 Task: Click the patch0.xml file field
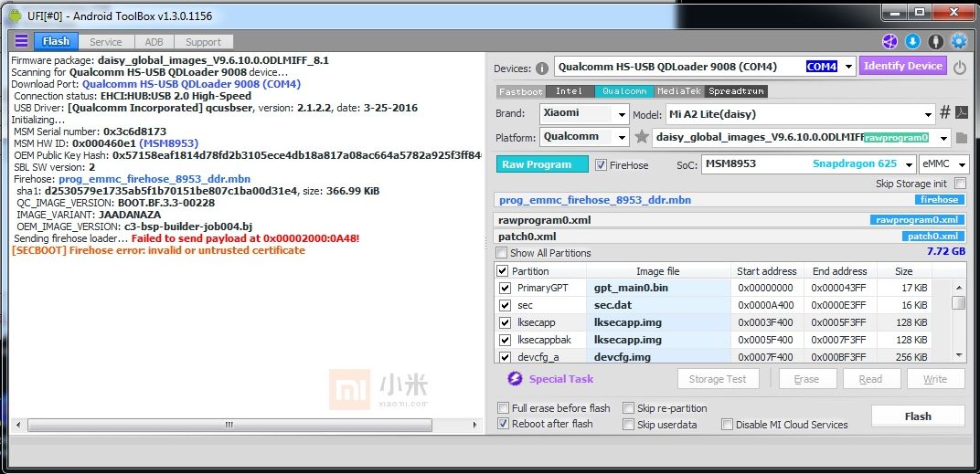click(731, 236)
